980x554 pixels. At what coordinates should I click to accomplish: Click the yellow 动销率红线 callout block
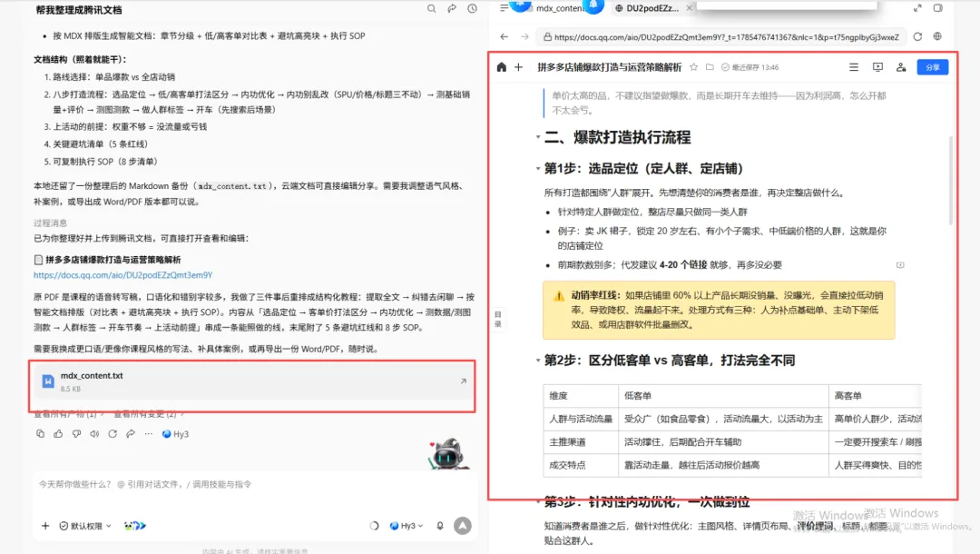[x=719, y=310]
